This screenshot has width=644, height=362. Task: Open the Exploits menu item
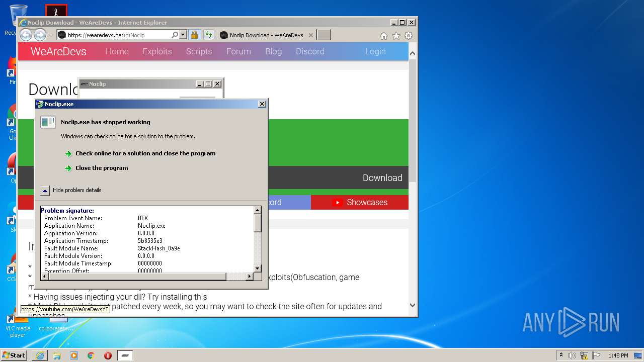pyautogui.click(x=157, y=51)
